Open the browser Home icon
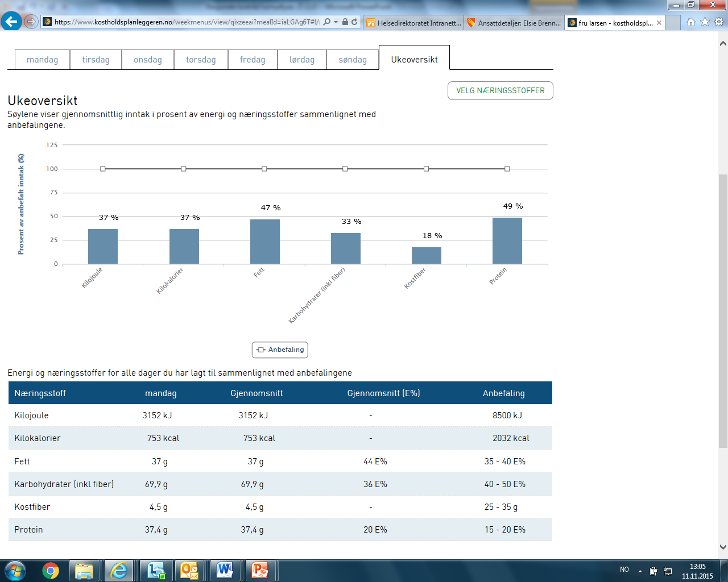Image resolution: width=728 pixels, height=582 pixels. pyautogui.click(x=691, y=22)
